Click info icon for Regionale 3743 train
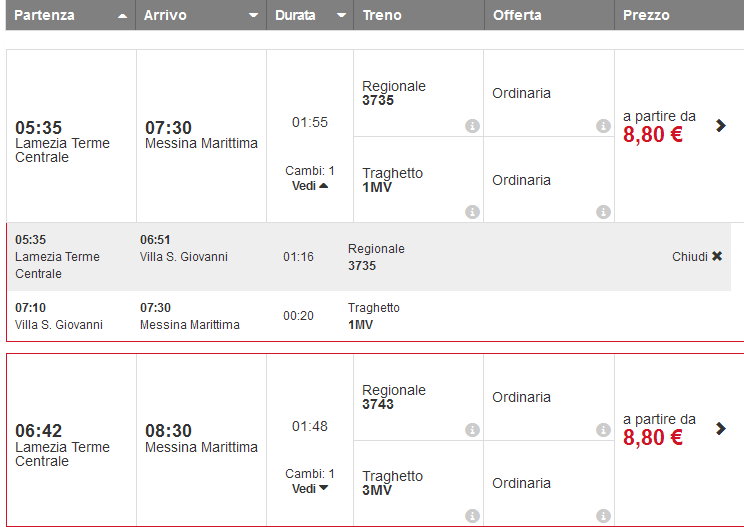This screenshot has width=744, height=527. click(x=472, y=430)
